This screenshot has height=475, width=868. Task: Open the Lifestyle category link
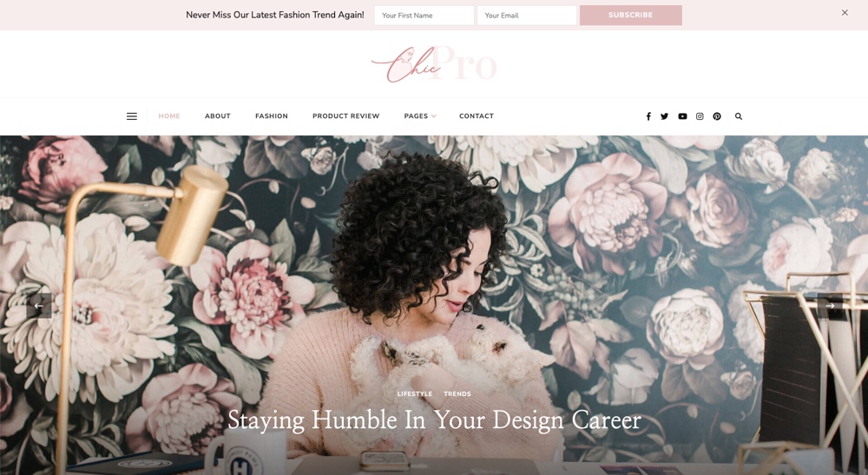pos(415,394)
